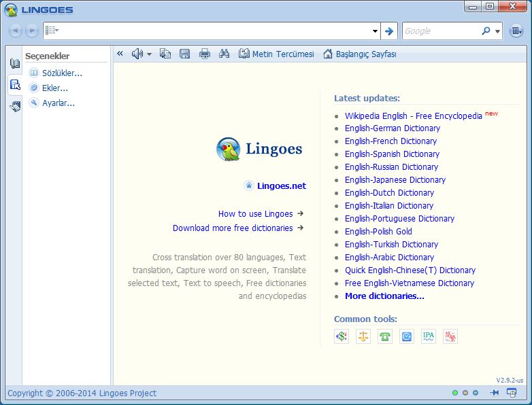Screen dimensions: 532x405
Task: Open the time zone clock tool icon
Action: pyautogui.click(x=406, y=336)
